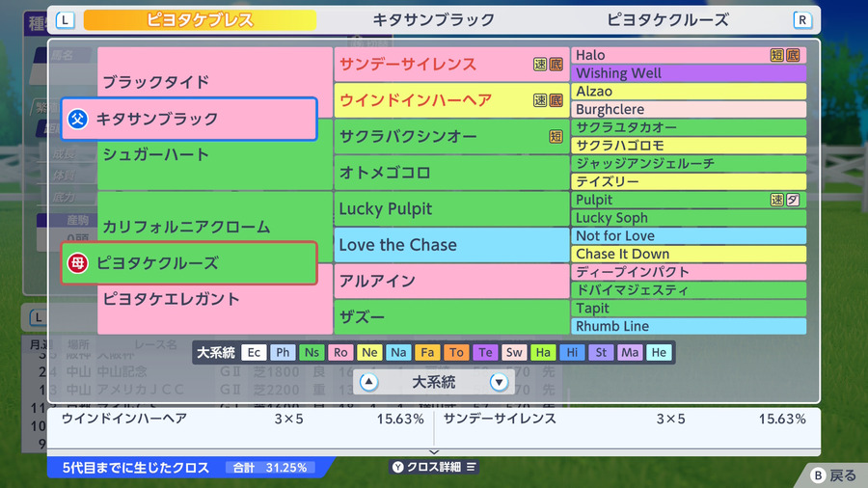Expand the cross list chevron
This screenshot has height=488, width=868.
434,452
